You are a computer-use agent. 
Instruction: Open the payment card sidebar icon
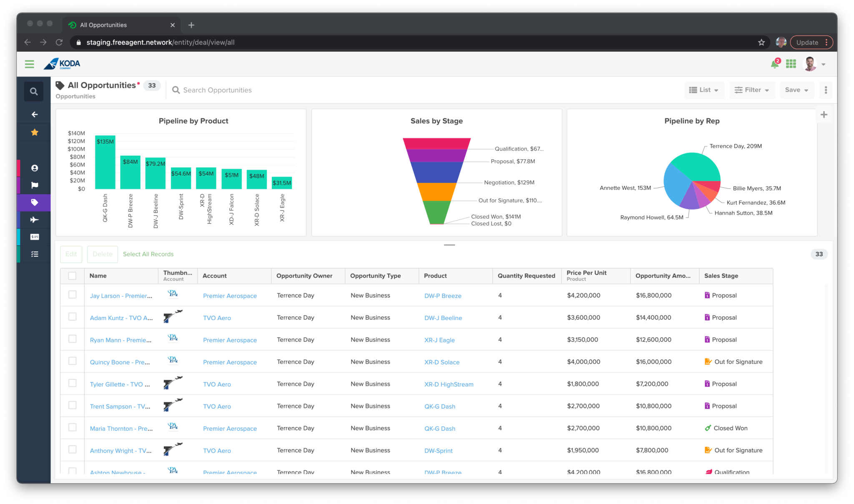click(x=35, y=237)
